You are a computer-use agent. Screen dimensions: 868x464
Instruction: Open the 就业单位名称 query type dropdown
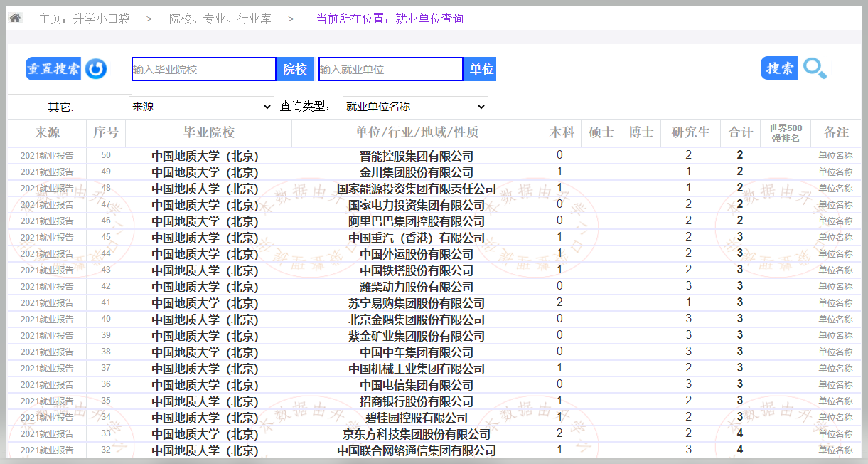[x=414, y=107]
